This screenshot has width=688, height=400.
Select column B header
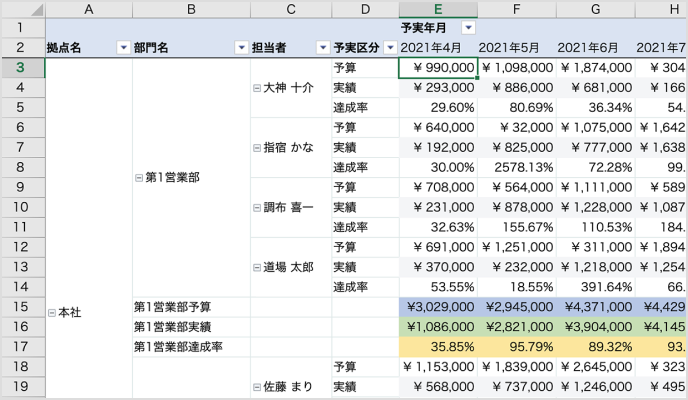(x=191, y=9)
